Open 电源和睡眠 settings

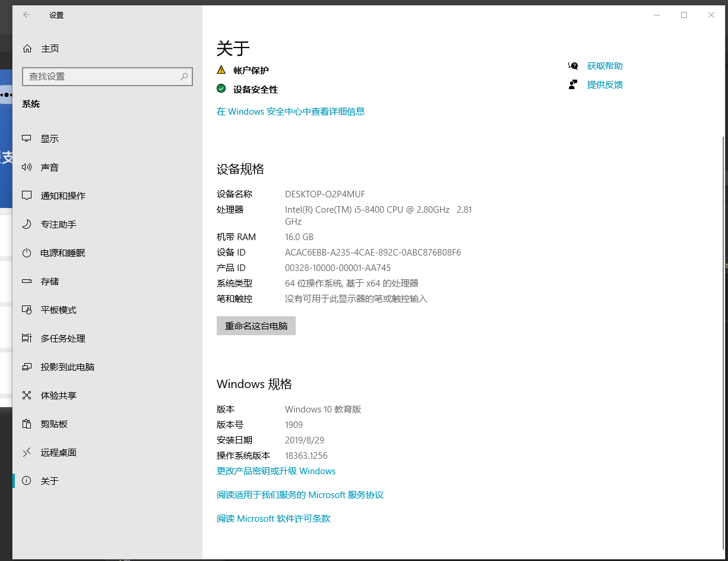[107, 253]
